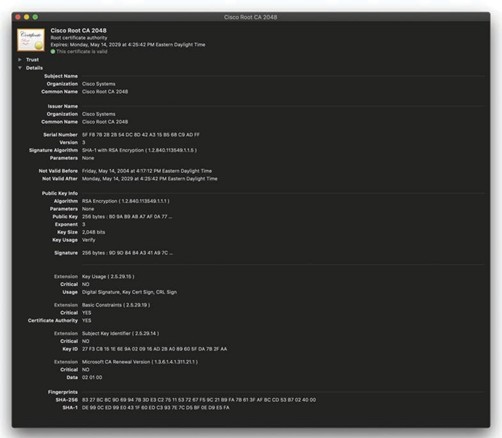Select the Serial Number hex value
This screenshot has width=502, height=438.
coord(141,135)
